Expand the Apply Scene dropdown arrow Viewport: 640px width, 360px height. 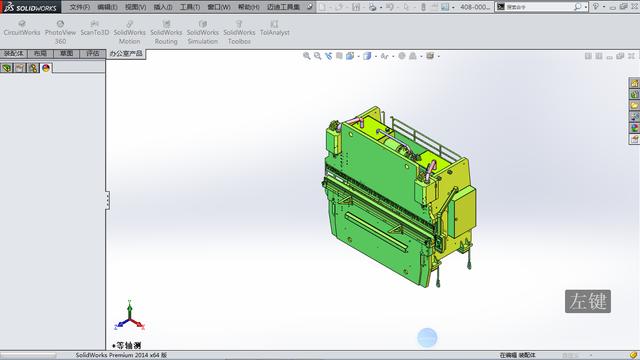pyautogui.click(x=421, y=56)
